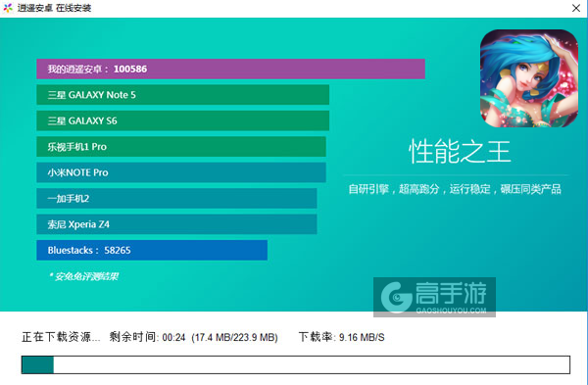Click the large 性能之王 heading
The height and width of the screenshot is (385, 588).
(460, 152)
